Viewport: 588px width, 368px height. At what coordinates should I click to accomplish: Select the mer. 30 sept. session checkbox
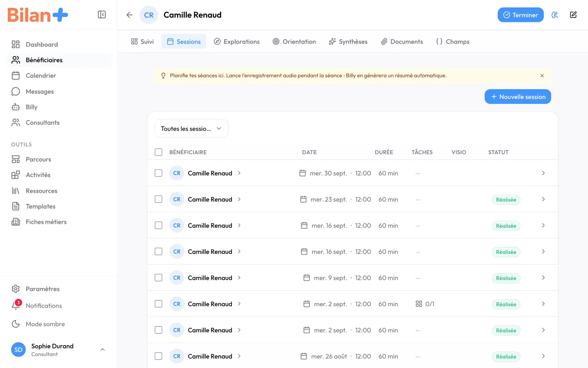pyautogui.click(x=158, y=173)
